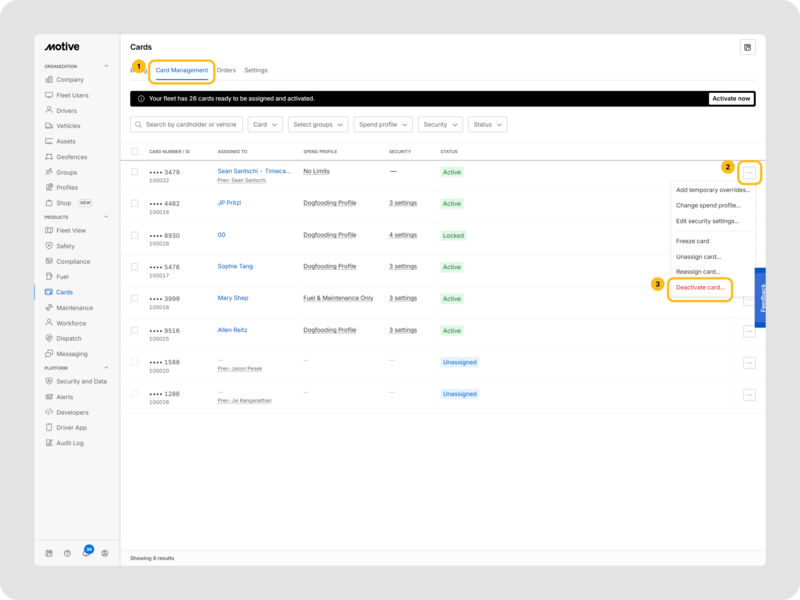Choose Deactivate card from context menu
Image resolution: width=800 pixels, height=600 pixels.
700,287
